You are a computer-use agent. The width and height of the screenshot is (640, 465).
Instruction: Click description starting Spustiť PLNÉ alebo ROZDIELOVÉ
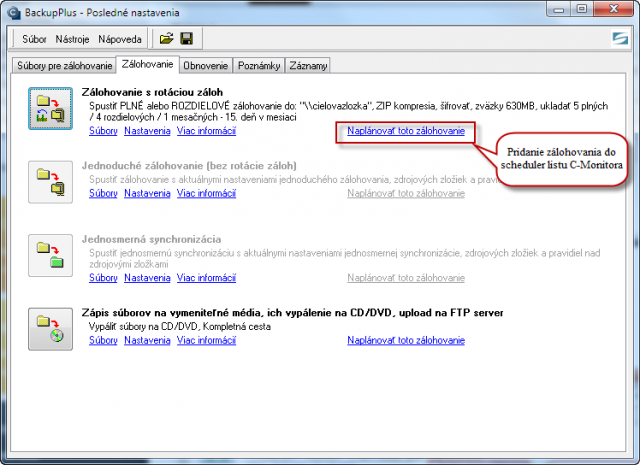(348, 111)
